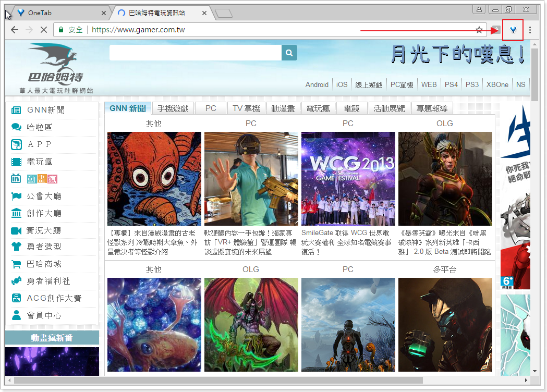Select the 動漫畫 news tab
The image size is (547, 392).
pos(283,108)
